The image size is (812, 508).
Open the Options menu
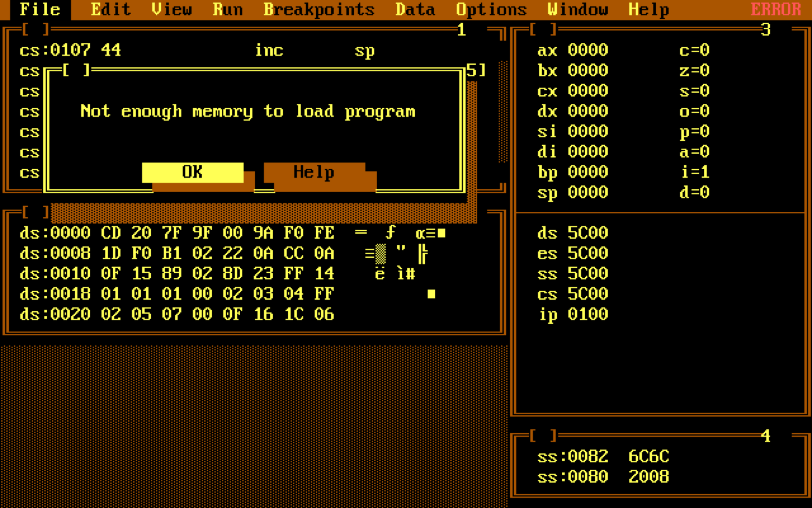coord(491,9)
